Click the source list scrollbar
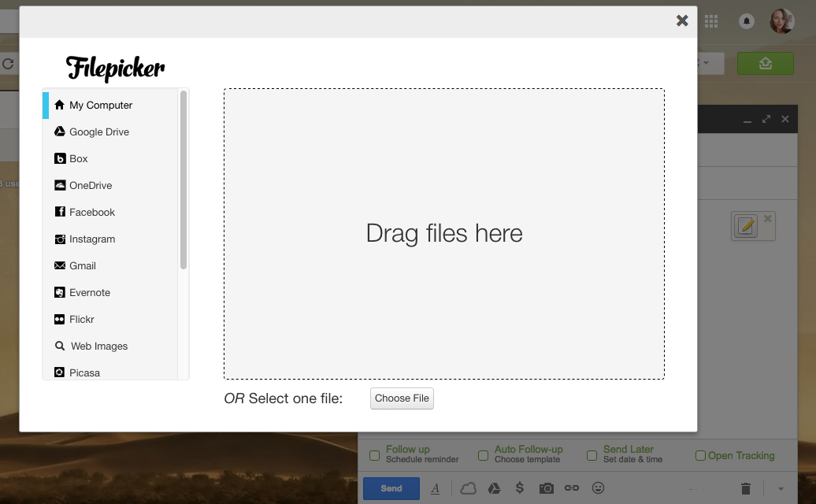 click(184, 180)
